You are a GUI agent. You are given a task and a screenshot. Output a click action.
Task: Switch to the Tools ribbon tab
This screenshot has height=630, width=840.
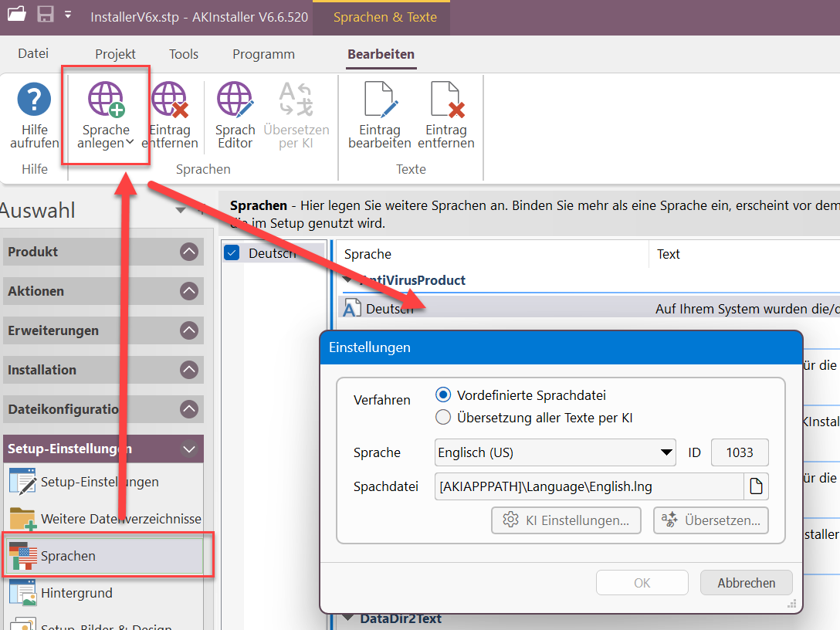click(x=184, y=54)
